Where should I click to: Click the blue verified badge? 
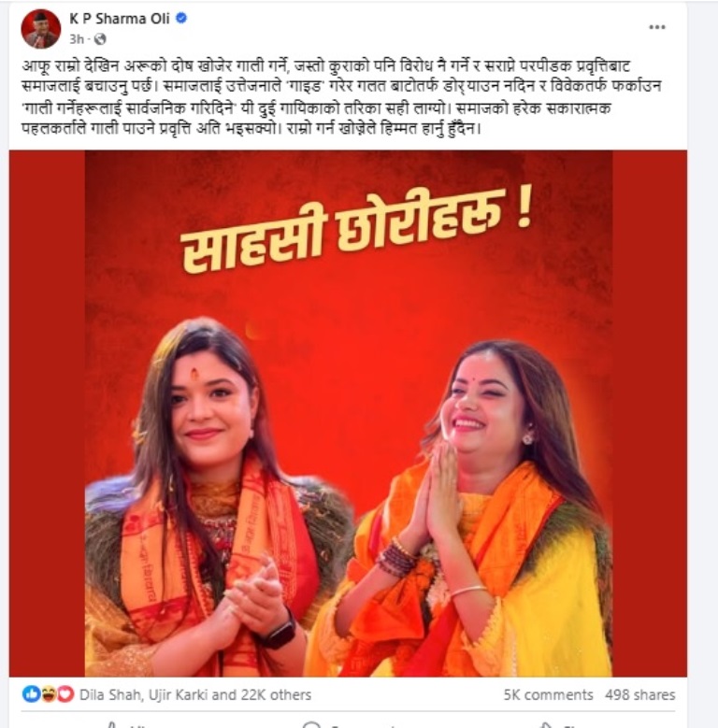[x=181, y=19]
